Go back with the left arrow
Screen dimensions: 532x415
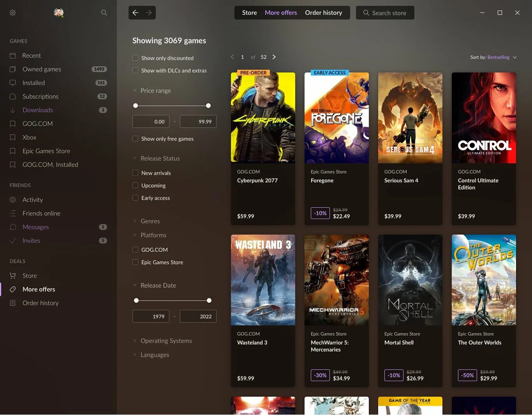pyautogui.click(x=135, y=13)
